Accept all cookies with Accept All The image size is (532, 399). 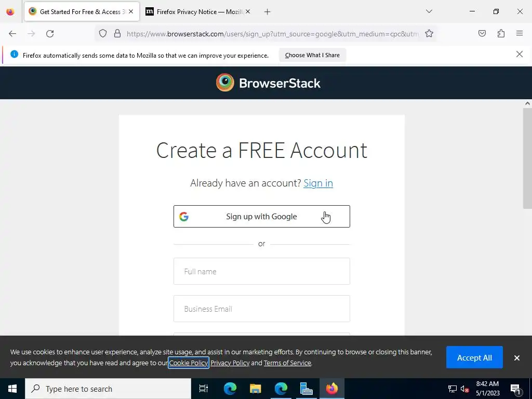[x=474, y=357]
